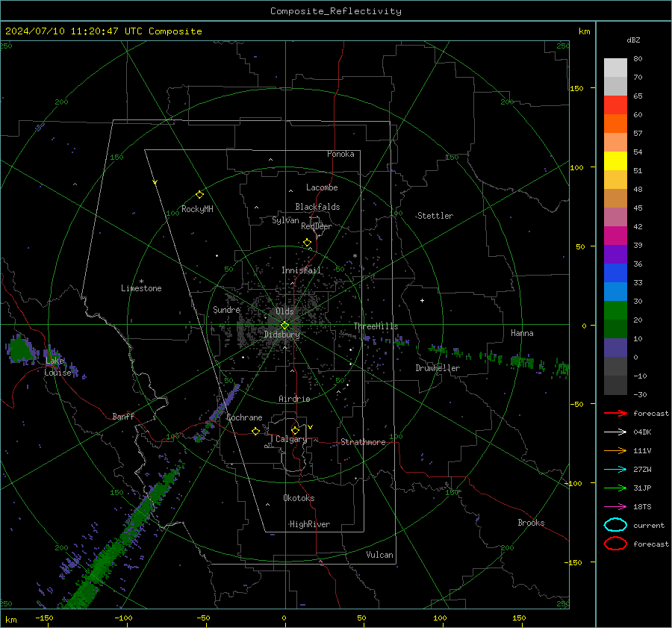
Task: Click the Calgary city label
Action: click(291, 439)
